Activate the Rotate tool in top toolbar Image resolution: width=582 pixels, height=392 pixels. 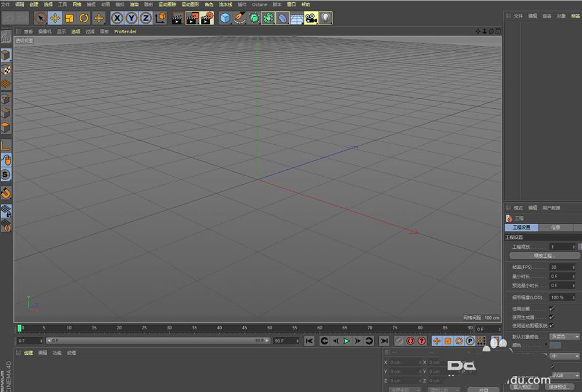(84, 18)
